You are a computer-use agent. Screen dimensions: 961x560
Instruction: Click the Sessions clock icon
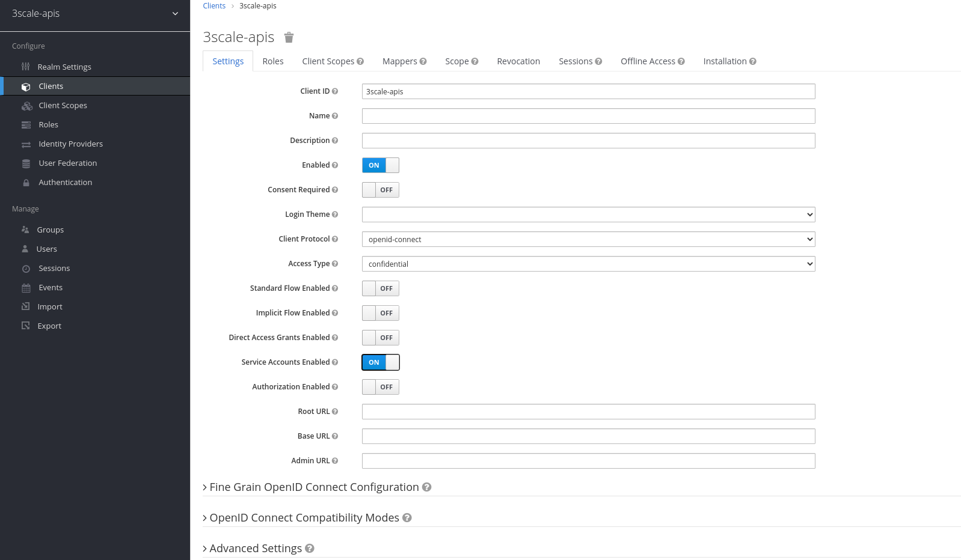pyautogui.click(x=26, y=269)
